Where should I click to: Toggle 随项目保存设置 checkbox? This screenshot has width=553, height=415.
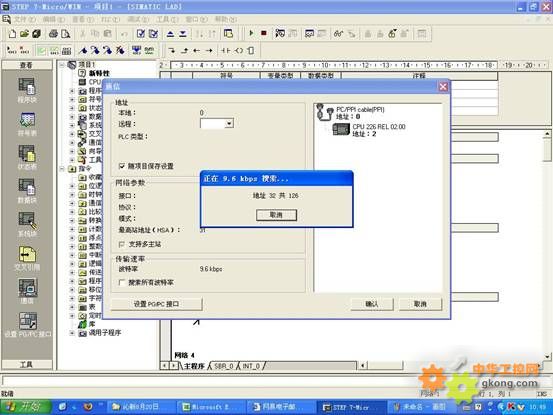tap(122, 166)
